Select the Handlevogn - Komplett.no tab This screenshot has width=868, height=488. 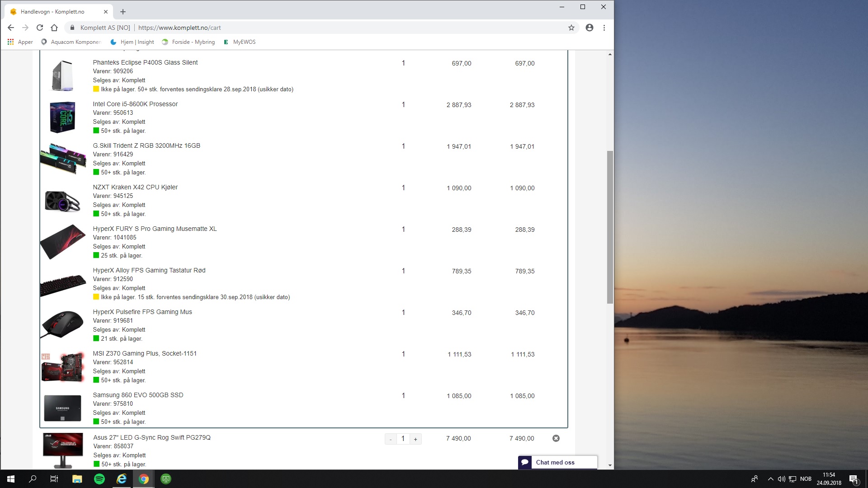pyautogui.click(x=59, y=12)
